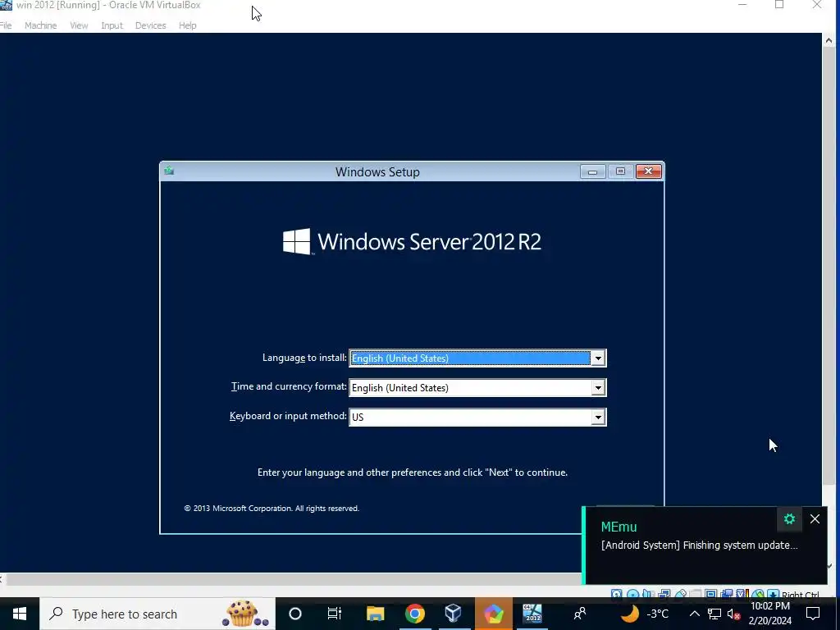Open the Input menu
The height and width of the screenshot is (630, 840).
click(112, 25)
